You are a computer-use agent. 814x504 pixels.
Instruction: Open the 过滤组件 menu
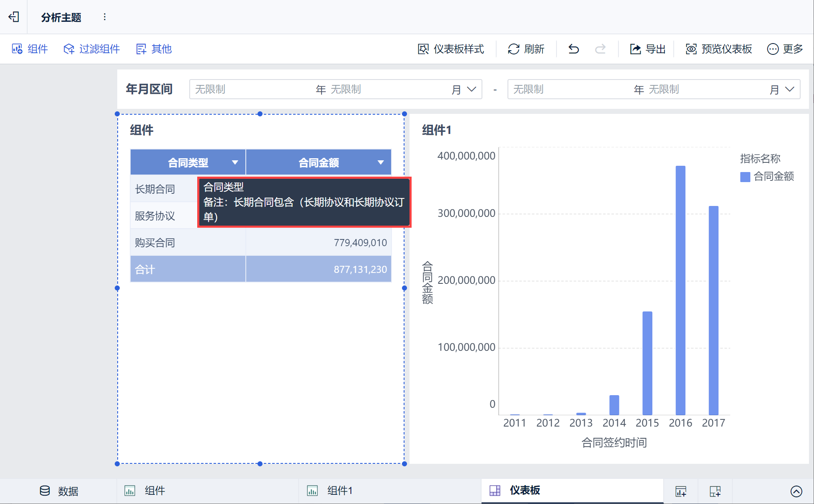tap(92, 49)
